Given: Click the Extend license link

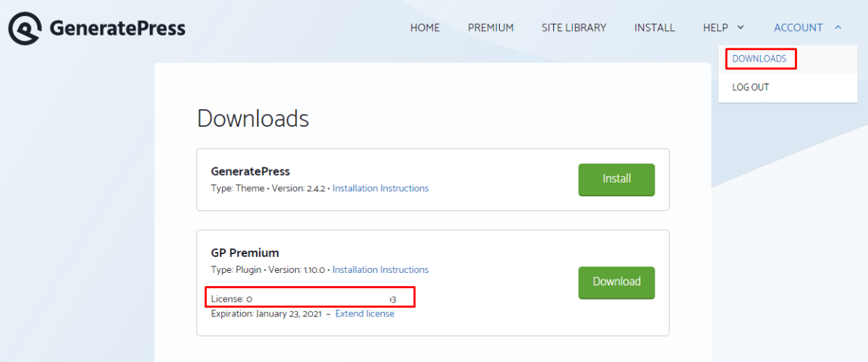Looking at the screenshot, I should pyautogui.click(x=365, y=313).
